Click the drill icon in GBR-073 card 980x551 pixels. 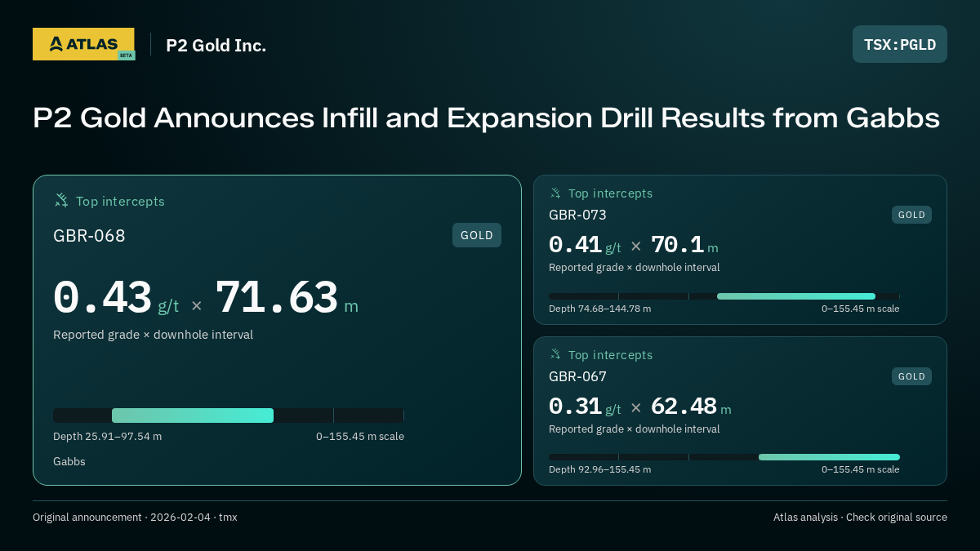coord(555,193)
